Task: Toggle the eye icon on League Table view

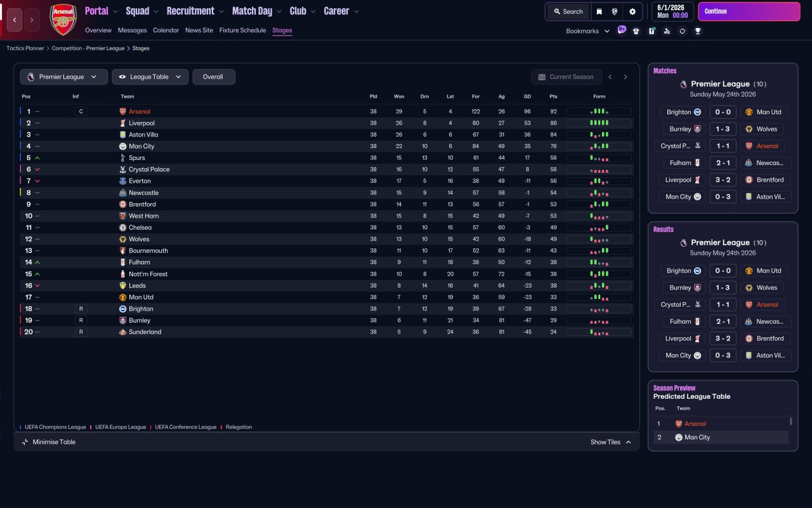Action: pos(122,77)
